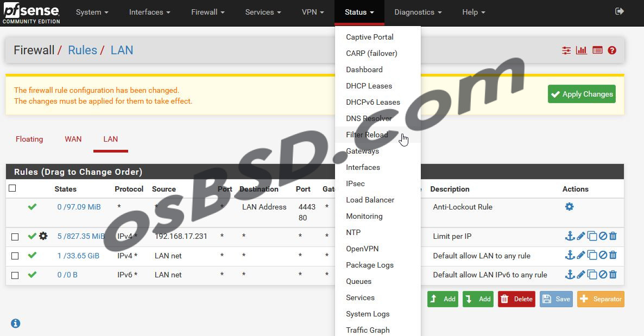This screenshot has width=644, height=336.
Task: Click the green Apply Changes button
Action: coord(582,94)
